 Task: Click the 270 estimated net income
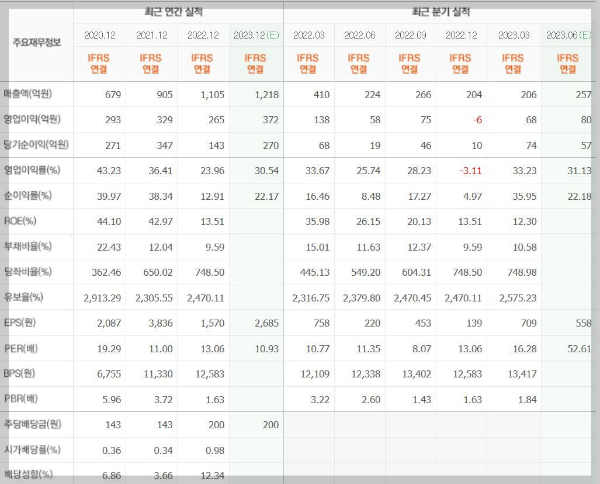pyautogui.click(x=271, y=145)
